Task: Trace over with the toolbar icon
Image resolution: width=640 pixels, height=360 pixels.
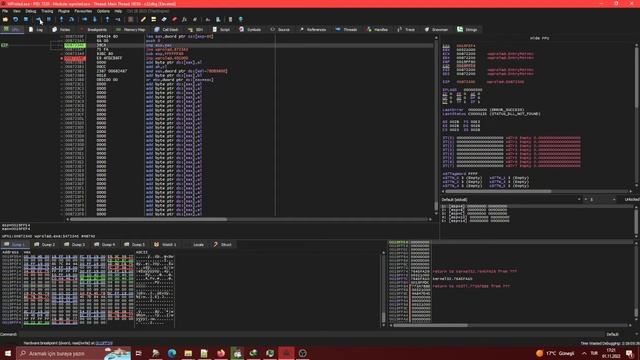Action: (95, 19)
